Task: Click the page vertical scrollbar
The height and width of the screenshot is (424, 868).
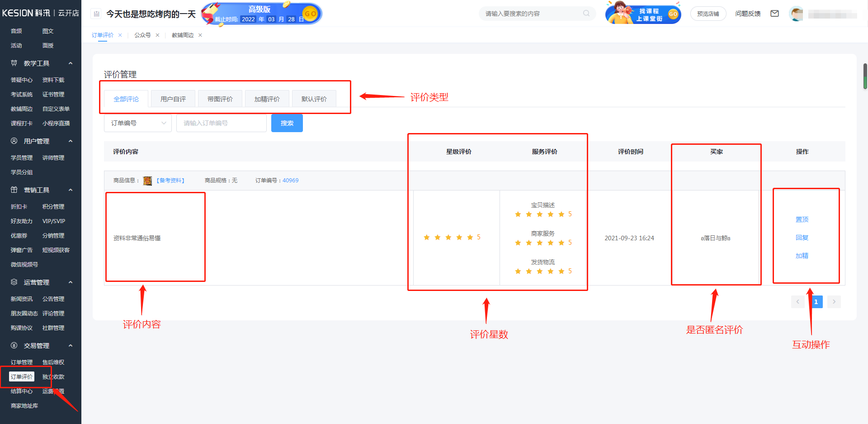Action: click(x=865, y=76)
